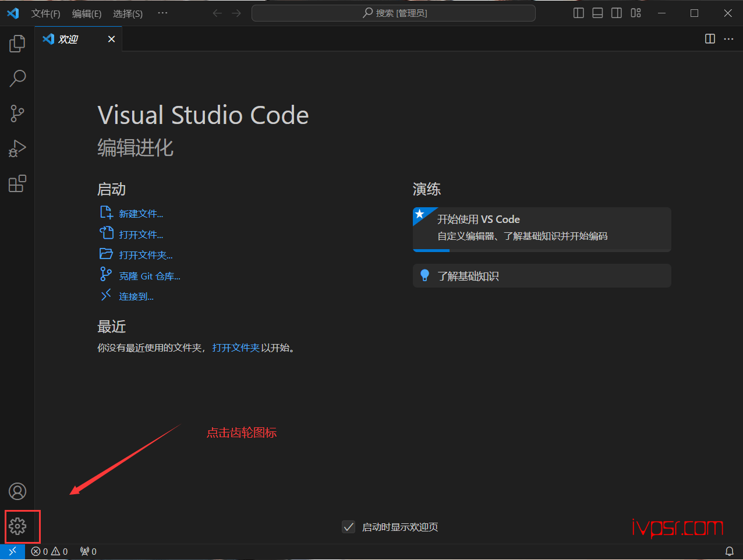
Task: Click the star badge on 开始使用 VS Code
Action: point(420,214)
